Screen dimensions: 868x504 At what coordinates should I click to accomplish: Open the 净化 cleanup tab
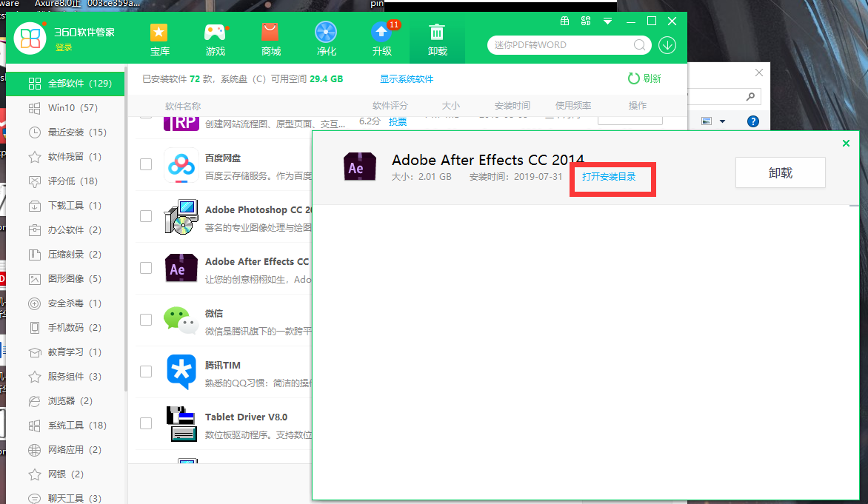(x=326, y=39)
